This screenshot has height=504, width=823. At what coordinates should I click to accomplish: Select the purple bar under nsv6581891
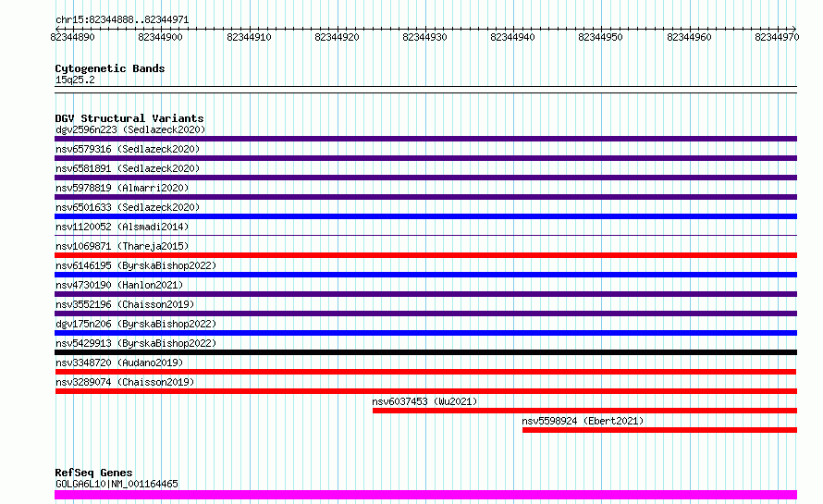pos(425,178)
